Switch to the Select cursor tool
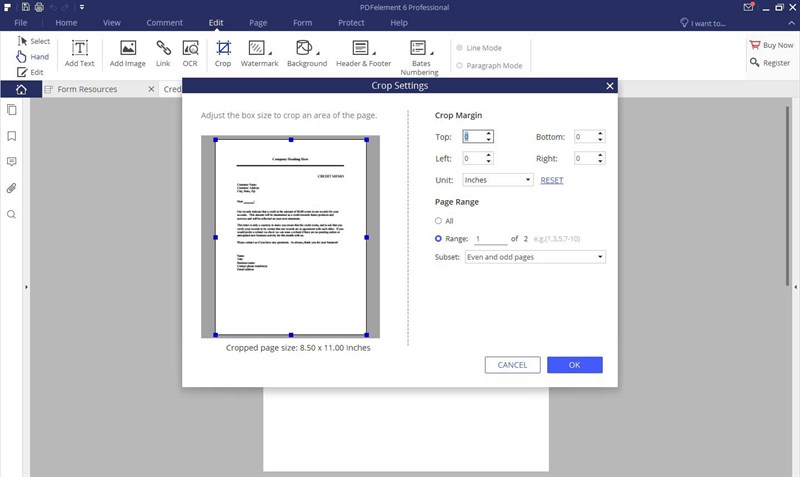 click(x=34, y=41)
